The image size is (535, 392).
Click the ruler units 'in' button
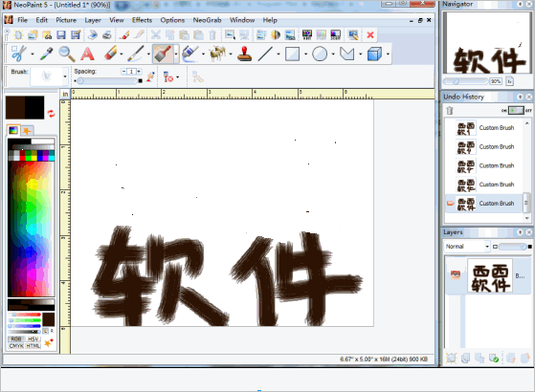click(x=65, y=94)
